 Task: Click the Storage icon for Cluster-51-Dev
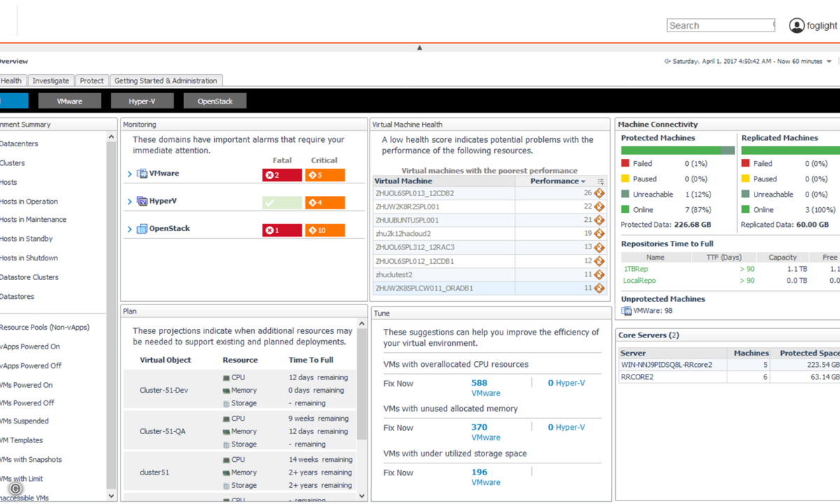226,403
